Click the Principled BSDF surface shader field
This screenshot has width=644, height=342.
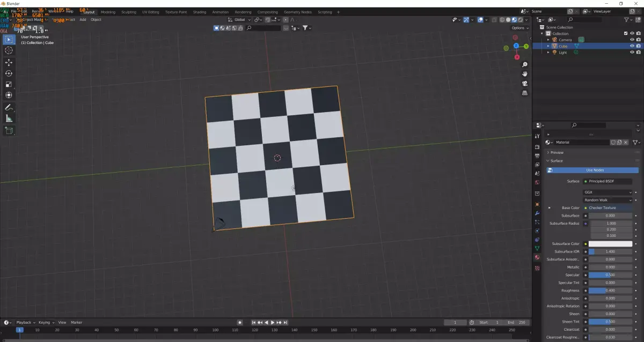608,181
